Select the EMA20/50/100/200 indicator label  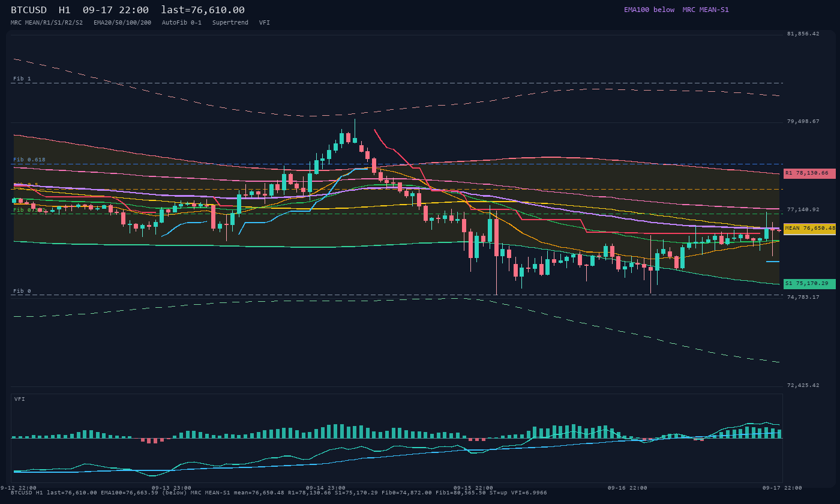tap(122, 23)
